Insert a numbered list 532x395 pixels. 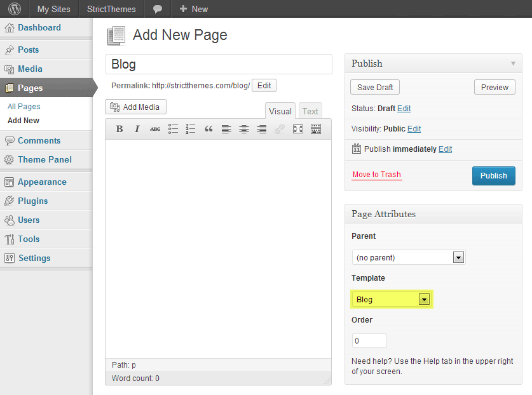pyautogui.click(x=191, y=129)
